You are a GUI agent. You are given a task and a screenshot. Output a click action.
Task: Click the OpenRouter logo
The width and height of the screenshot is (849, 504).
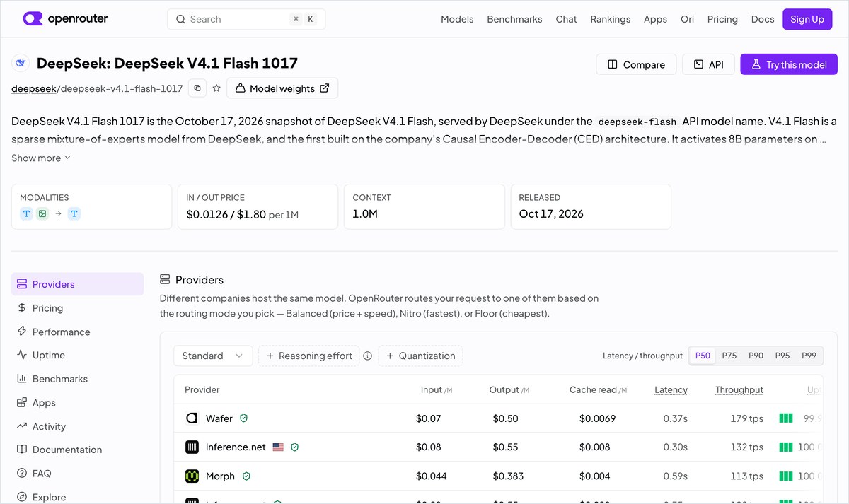pyautogui.click(x=65, y=19)
